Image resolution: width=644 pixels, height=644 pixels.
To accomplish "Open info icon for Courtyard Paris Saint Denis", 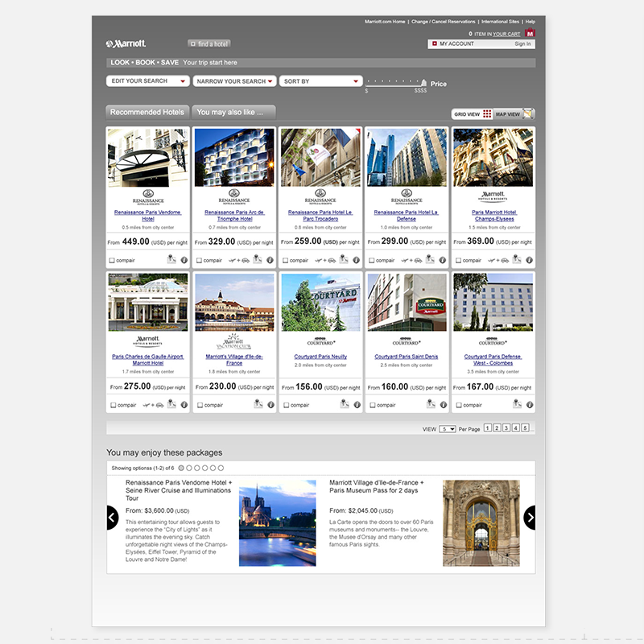I will [444, 405].
